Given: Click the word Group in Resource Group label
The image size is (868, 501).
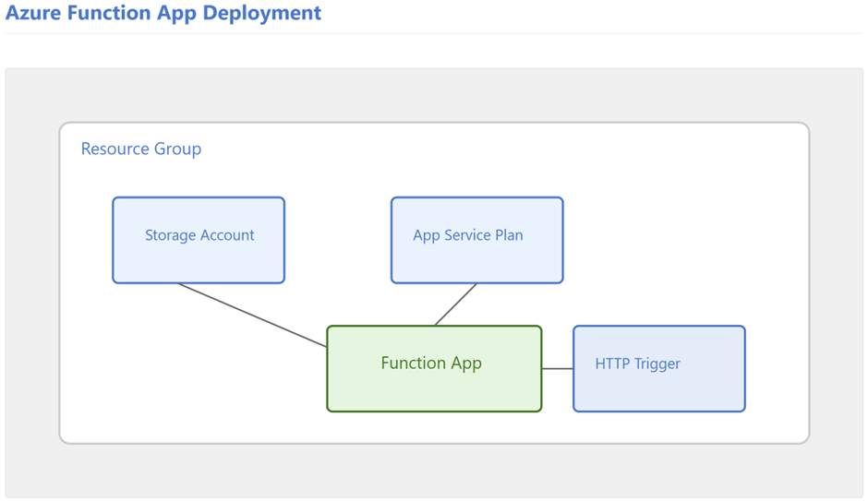Looking at the screenshot, I should (177, 149).
